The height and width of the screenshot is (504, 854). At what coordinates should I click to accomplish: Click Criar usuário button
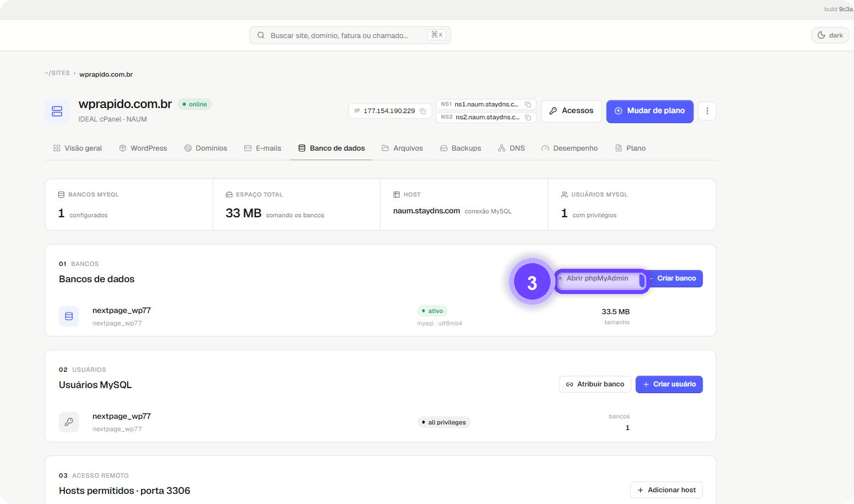coord(669,384)
